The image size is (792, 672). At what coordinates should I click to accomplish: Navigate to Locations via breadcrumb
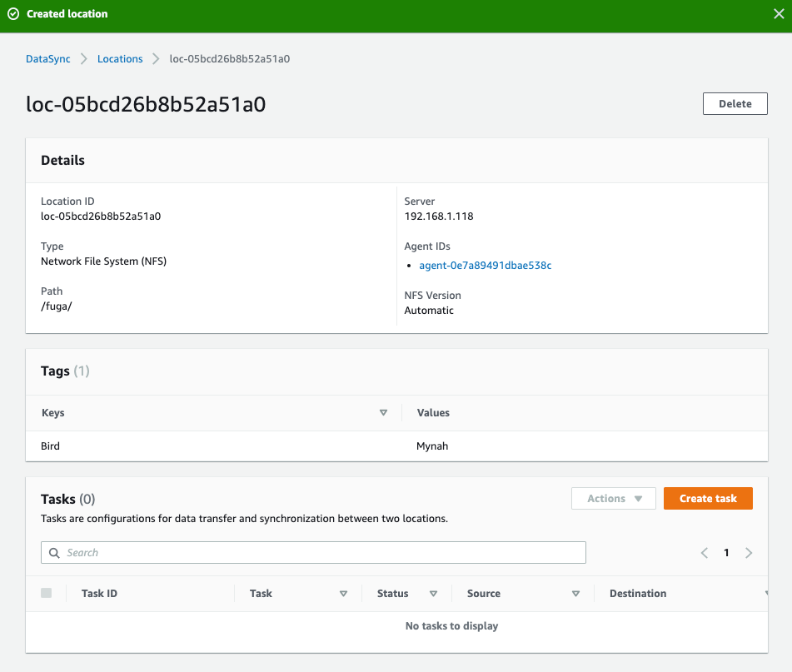coord(119,58)
